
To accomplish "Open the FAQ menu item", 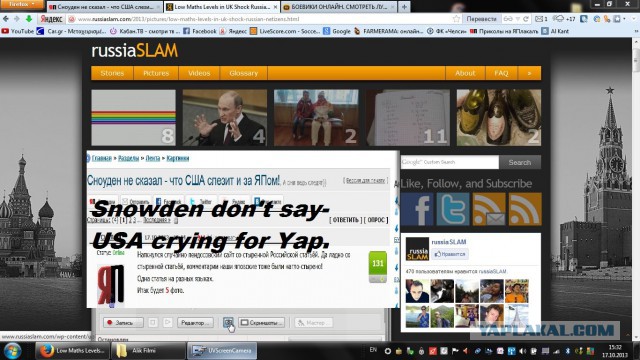I will 501,73.
